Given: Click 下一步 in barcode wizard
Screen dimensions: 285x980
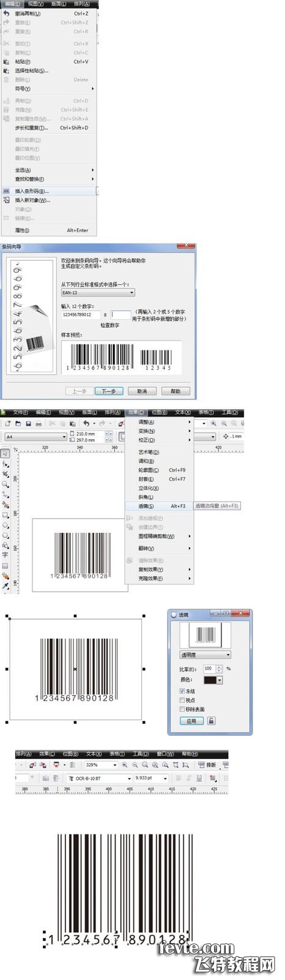Looking at the screenshot, I should [109, 391].
